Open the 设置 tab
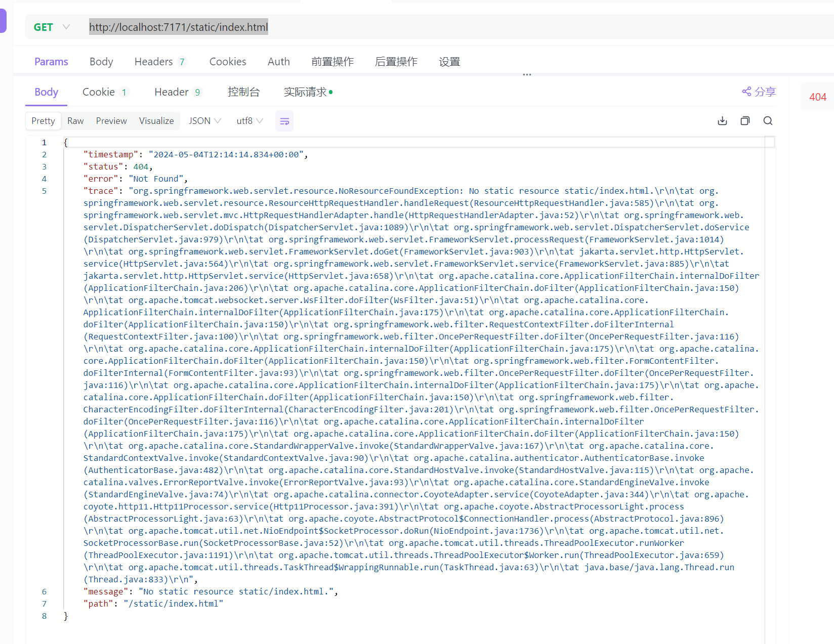Image resolution: width=834 pixels, height=644 pixels. coord(449,62)
